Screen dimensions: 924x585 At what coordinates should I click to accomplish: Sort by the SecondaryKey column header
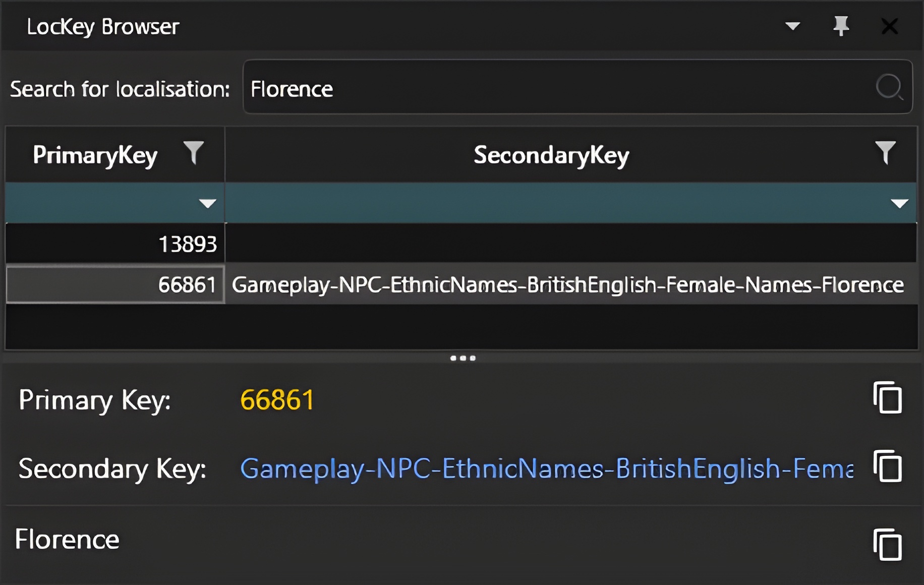coord(551,155)
